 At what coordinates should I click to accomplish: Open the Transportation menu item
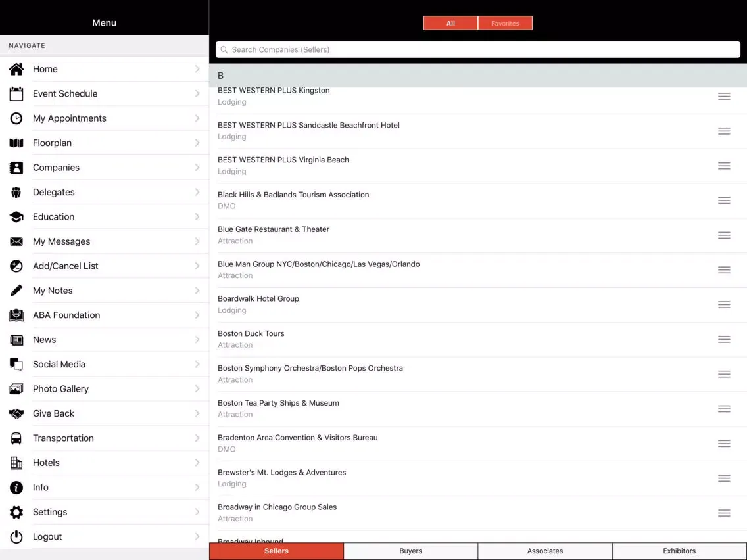pos(105,438)
